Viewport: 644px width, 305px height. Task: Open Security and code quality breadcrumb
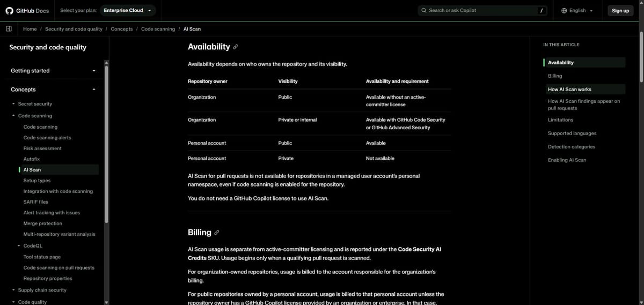pos(74,29)
